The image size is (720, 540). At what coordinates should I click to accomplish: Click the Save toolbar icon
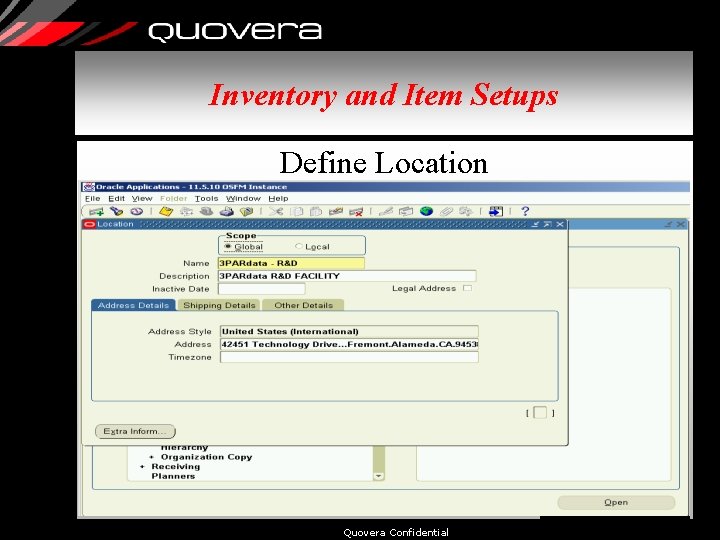(166, 211)
